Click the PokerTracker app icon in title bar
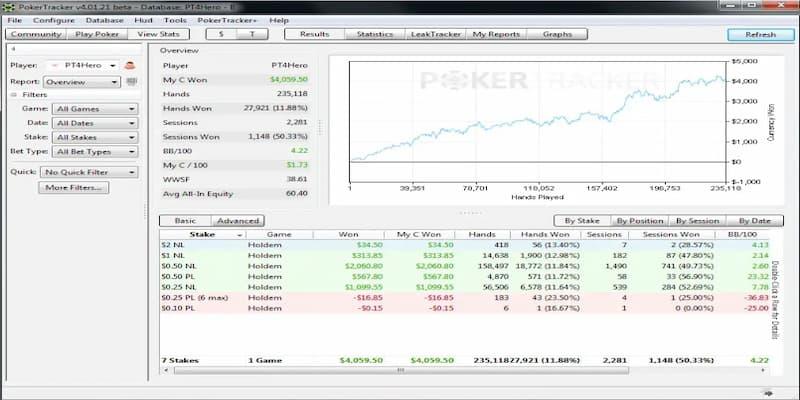 9,7
